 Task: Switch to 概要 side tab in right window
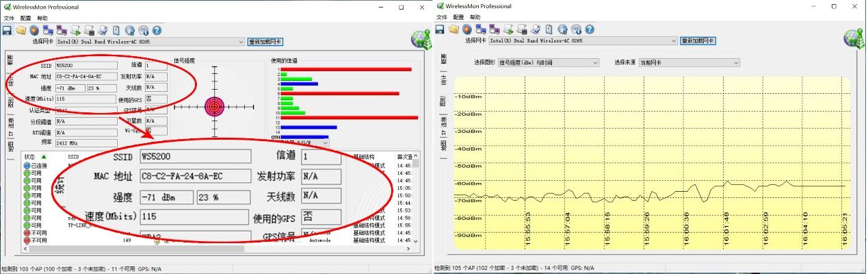point(443,60)
